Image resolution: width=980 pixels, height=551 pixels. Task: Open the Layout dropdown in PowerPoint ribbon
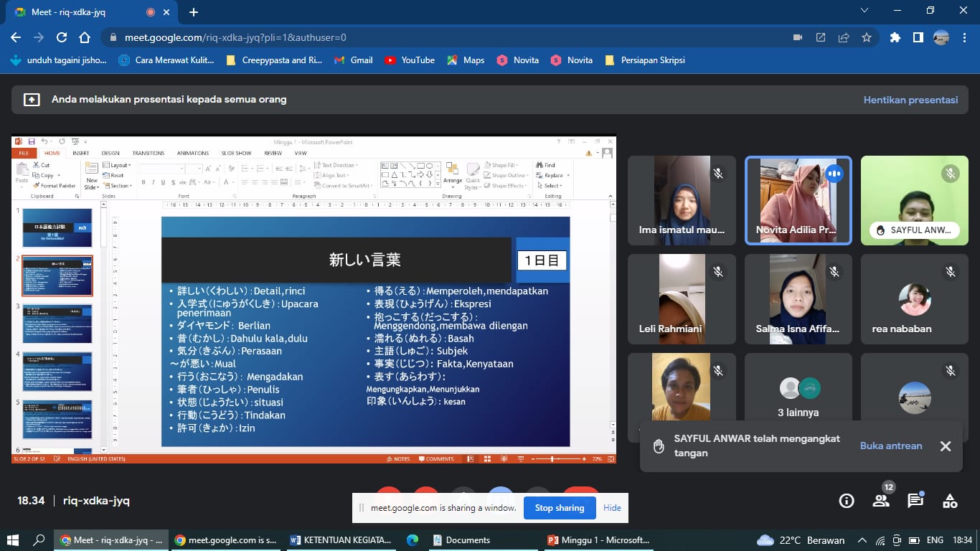(118, 165)
